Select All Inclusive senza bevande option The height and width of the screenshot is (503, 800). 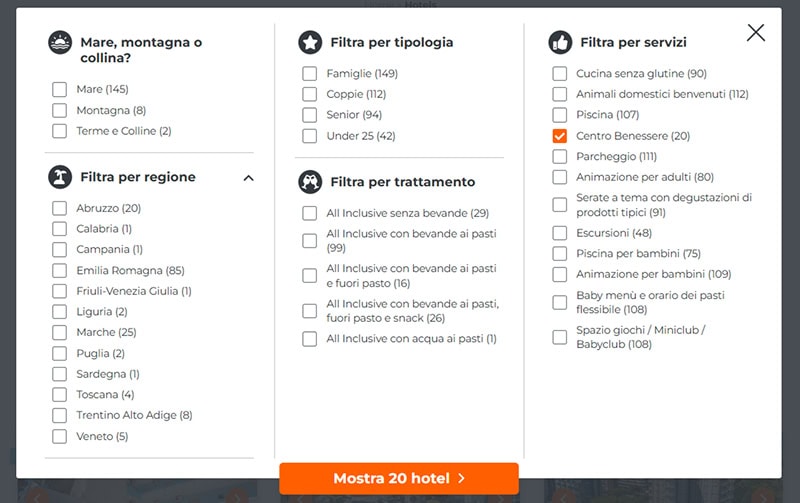tap(310, 213)
